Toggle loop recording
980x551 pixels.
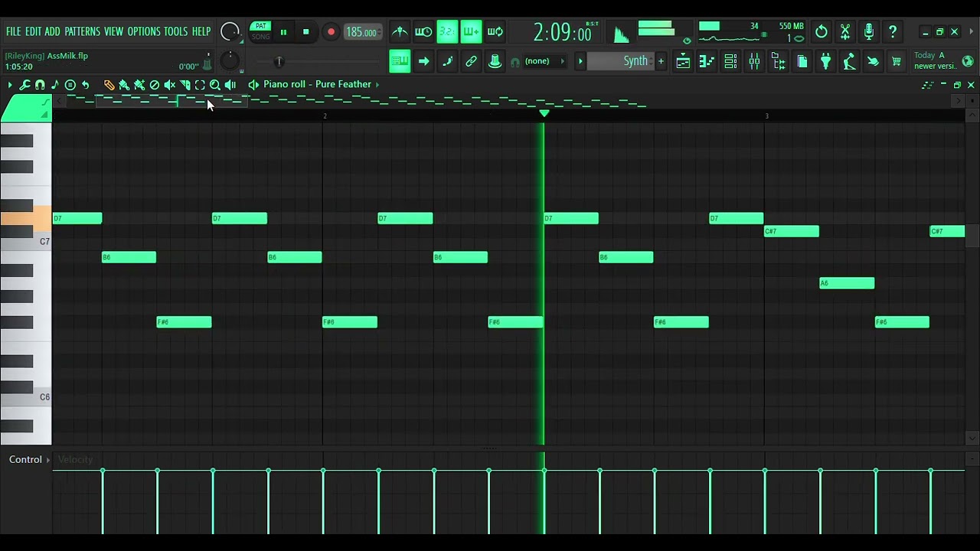(495, 31)
